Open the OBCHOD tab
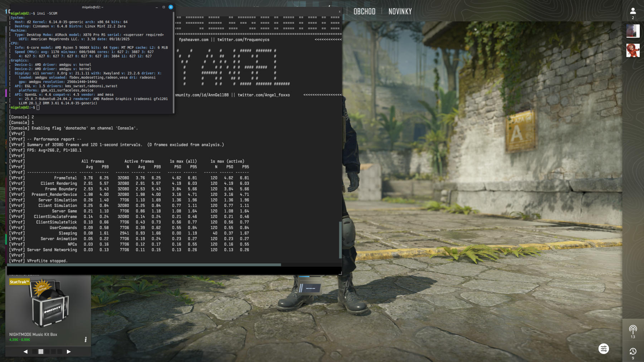The width and height of the screenshot is (644, 362). [x=364, y=11]
